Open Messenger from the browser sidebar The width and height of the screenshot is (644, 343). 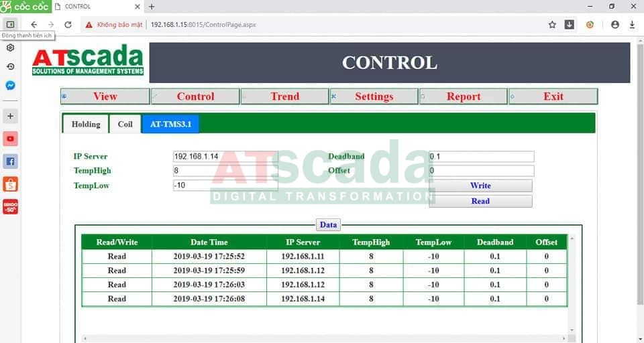10,86
